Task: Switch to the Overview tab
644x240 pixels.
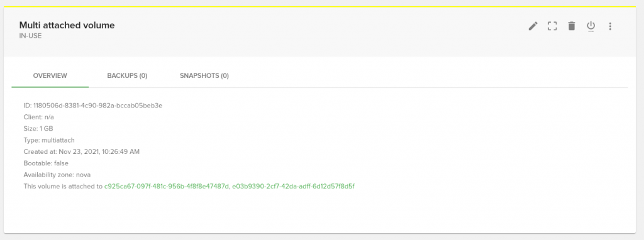Action: (x=50, y=76)
